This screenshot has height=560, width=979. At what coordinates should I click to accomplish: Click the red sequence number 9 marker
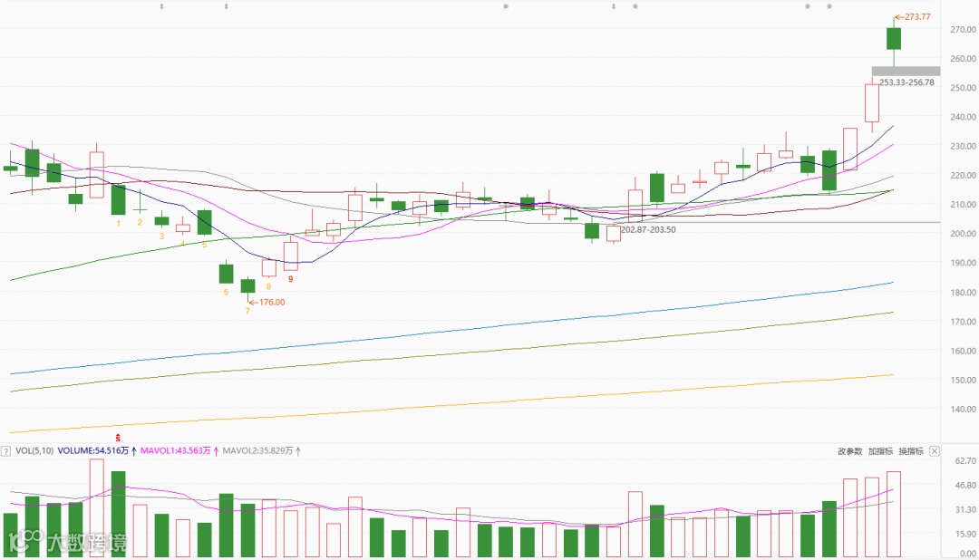tap(290, 279)
